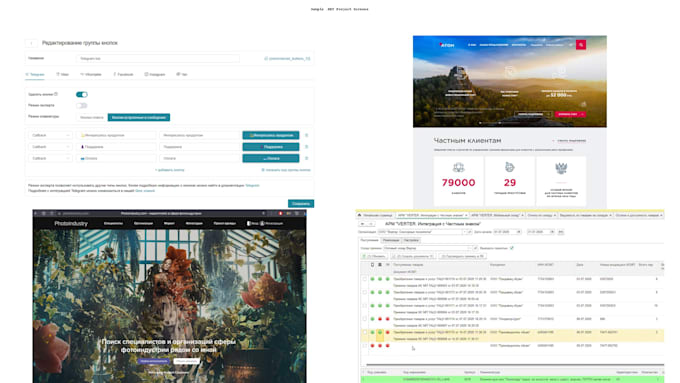The height and width of the screenshot is (383, 680).
Task: Delete the third button row with trash icon
Action: tap(307, 158)
